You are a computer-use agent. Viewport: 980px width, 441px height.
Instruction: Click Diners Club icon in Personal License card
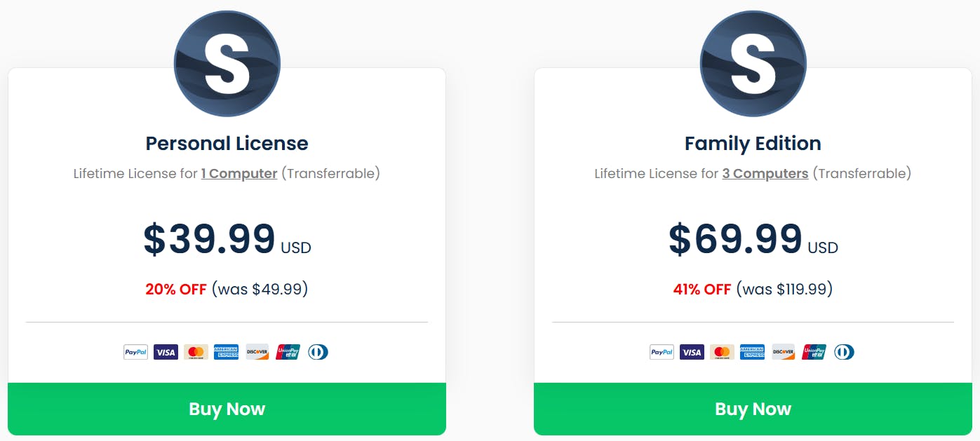pos(318,352)
